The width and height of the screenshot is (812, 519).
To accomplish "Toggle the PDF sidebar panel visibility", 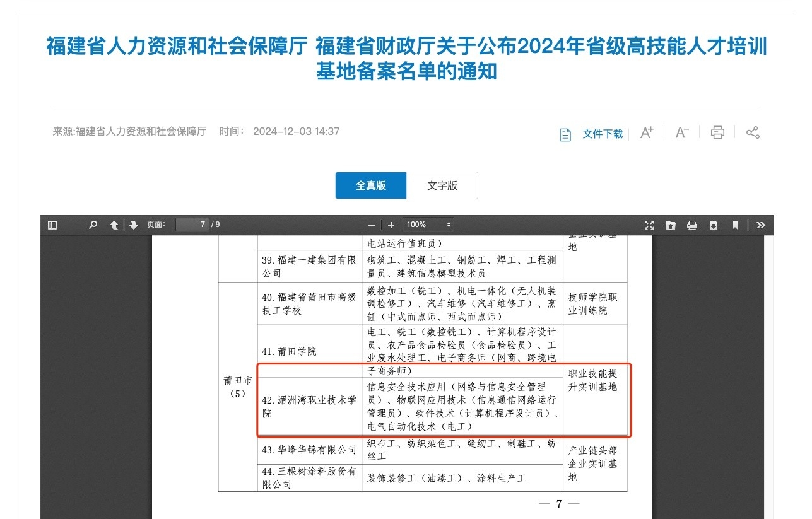I will 52,224.
